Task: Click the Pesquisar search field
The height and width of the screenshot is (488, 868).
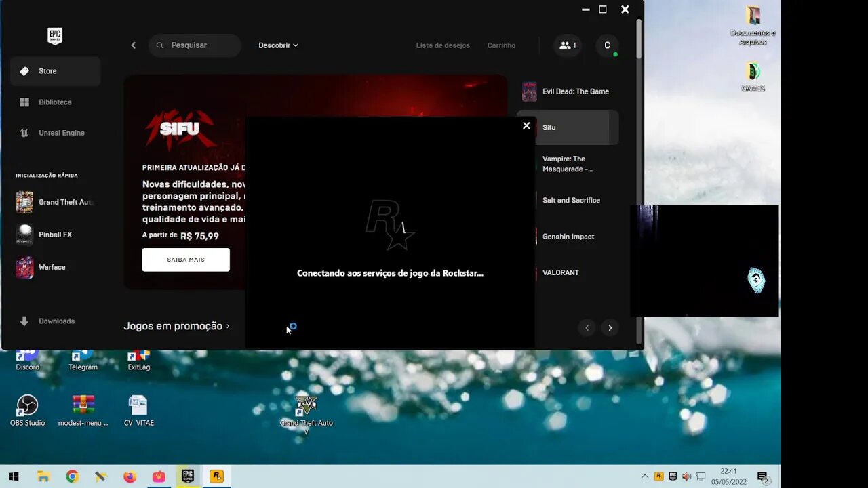Action: [x=195, y=45]
